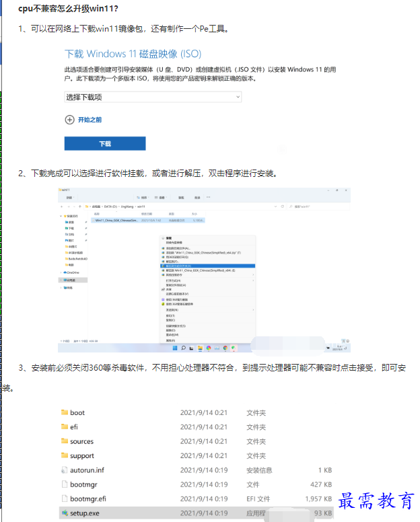The width and height of the screenshot is (420, 522).
Task: Open the efi folder icon
Action: (65, 426)
